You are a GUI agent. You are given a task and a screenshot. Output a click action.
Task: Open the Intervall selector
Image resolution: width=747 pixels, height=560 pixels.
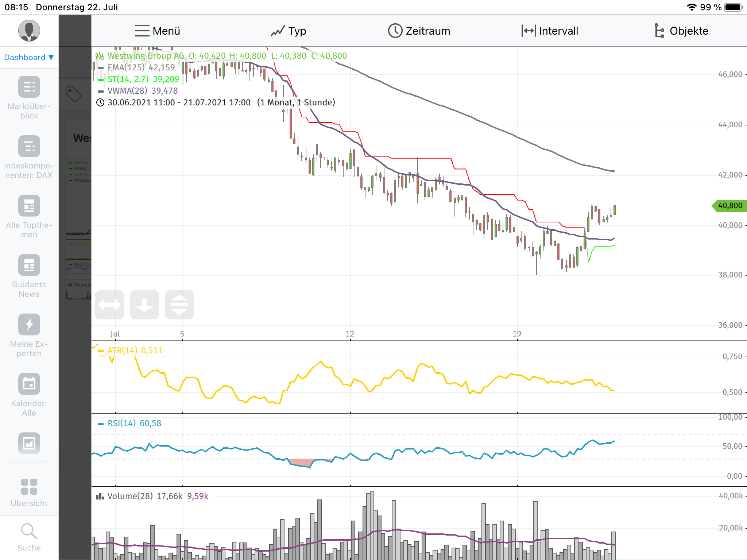[x=550, y=31]
